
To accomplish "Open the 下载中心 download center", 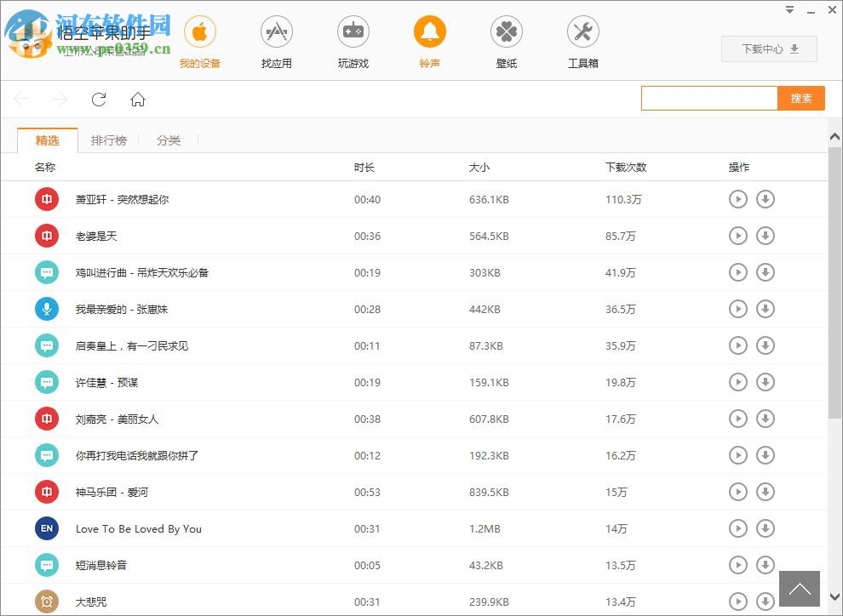I will coord(768,48).
